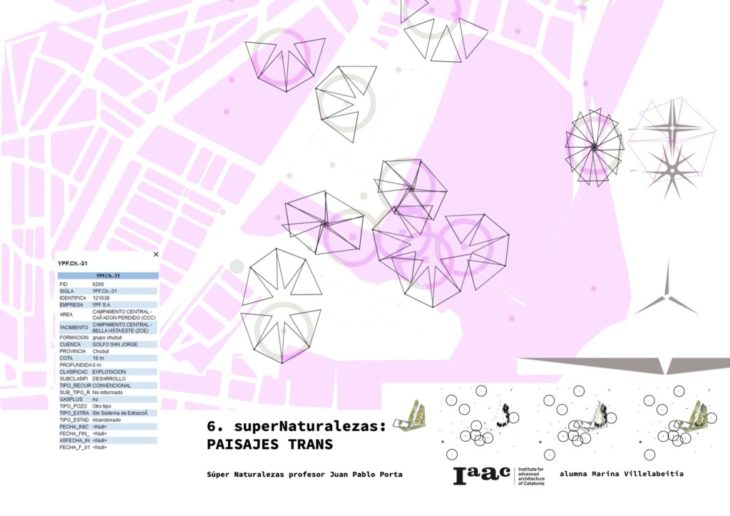Select the rightmost circles diagram thumbnail
The width and height of the screenshot is (730, 516).
tap(680, 418)
